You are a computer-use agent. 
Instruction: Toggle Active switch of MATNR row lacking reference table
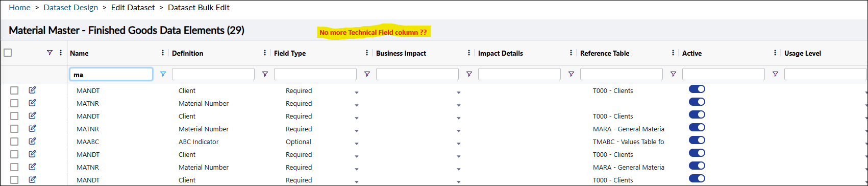pos(697,102)
